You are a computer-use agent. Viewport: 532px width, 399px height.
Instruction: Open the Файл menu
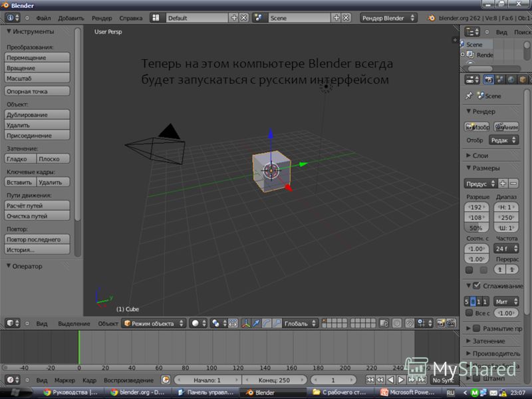[x=43, y=18]
